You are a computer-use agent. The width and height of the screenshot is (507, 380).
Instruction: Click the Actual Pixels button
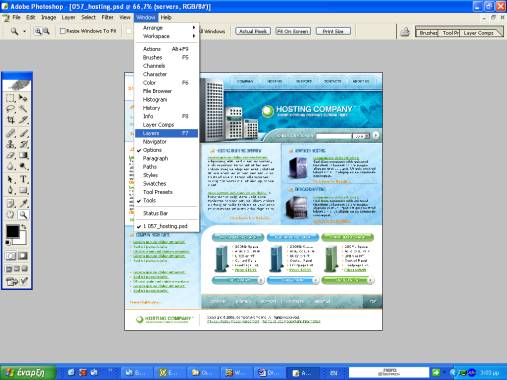(253, 31)
